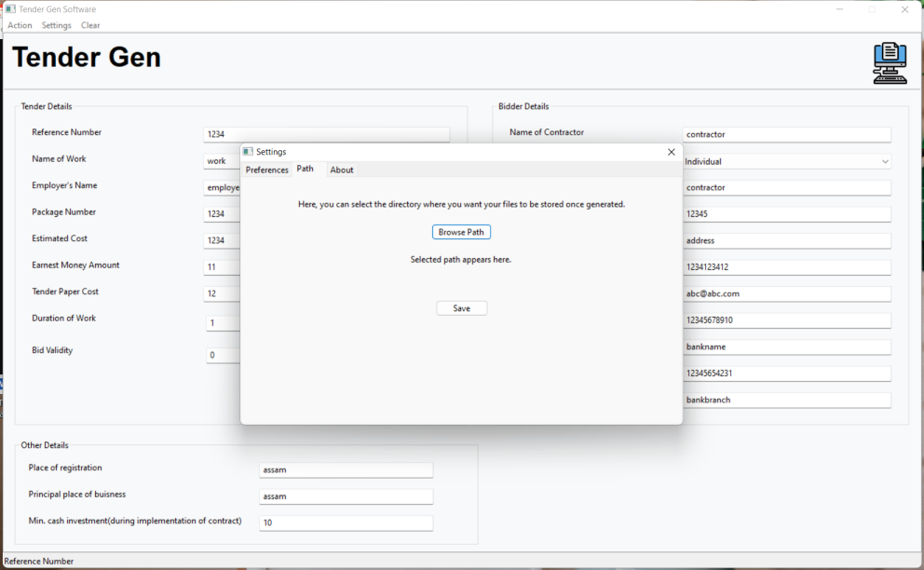
Task: Click the Package Number input field
Action: click(222, 214)
